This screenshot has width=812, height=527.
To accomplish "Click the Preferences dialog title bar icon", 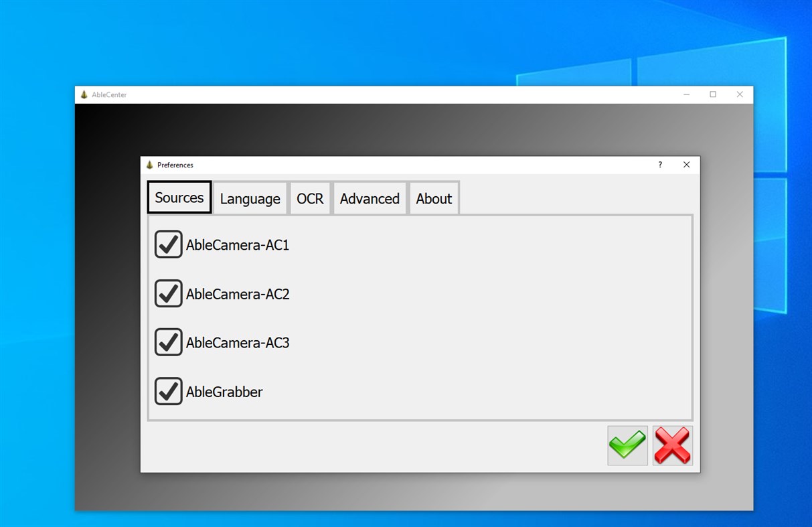I will point(149,165).
